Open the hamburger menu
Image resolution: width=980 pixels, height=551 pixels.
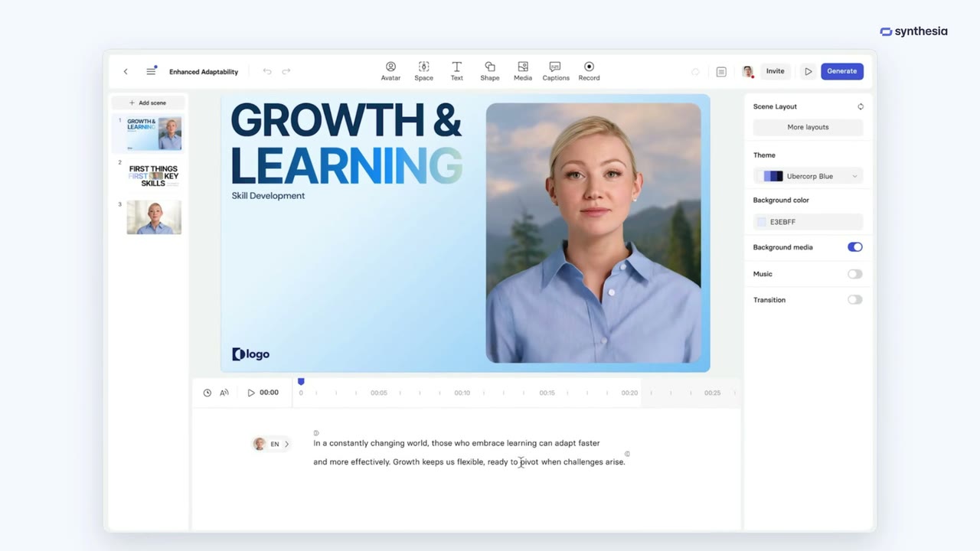click(x=151, y=71)
